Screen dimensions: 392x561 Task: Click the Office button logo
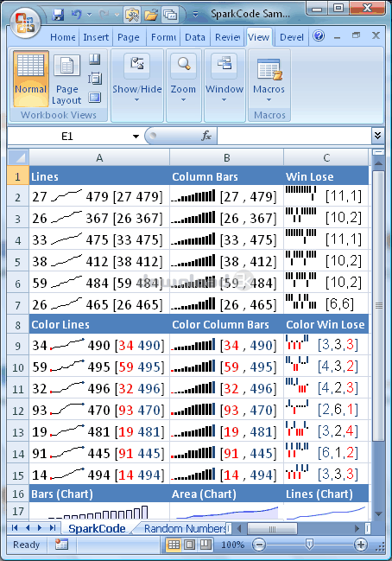point(25,22)
